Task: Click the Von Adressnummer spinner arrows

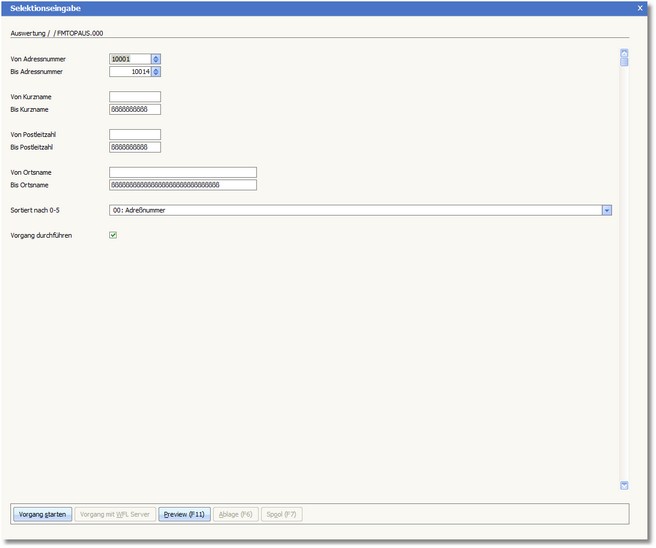Action: 156,59
